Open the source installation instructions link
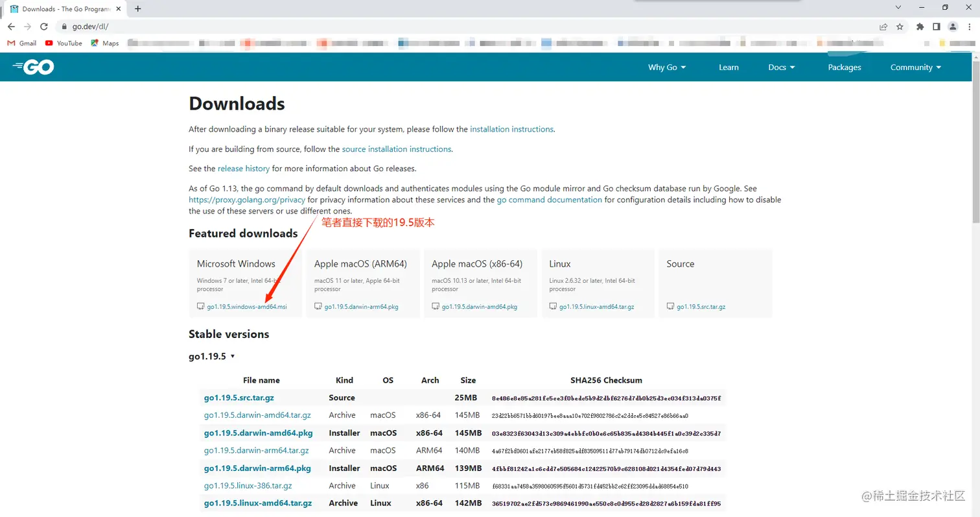The image size is (980, 517). pyautogui.click(x=397, y=149)
